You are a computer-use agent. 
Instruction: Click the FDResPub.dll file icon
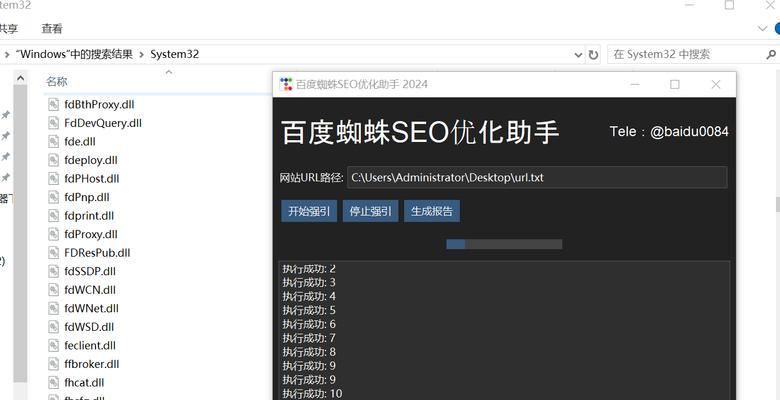point(54,253)
